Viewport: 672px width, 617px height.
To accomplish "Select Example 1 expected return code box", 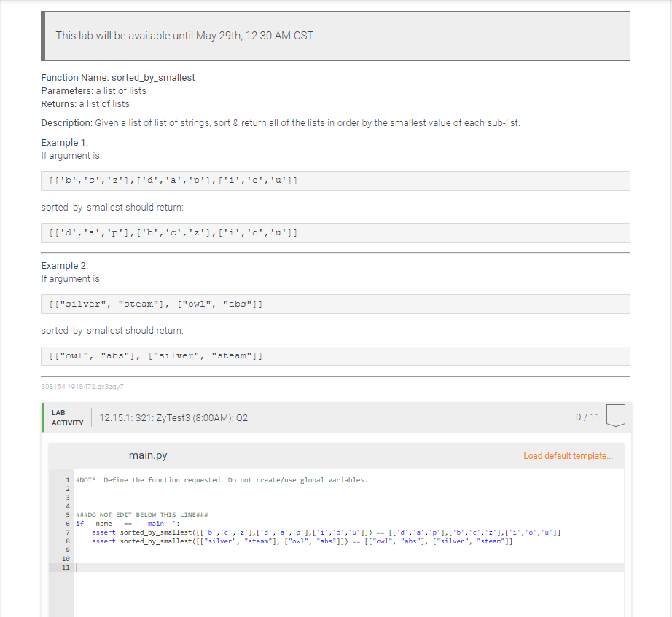I will (x=335, y=232).
